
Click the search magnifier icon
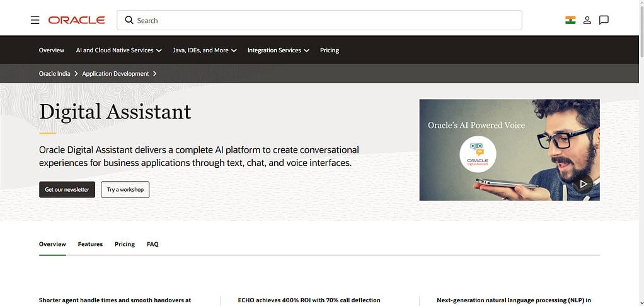point(129,20)
